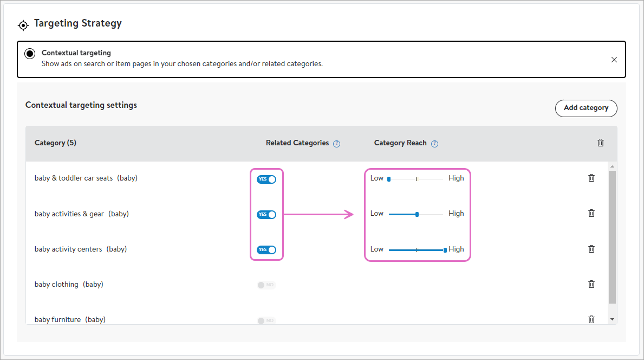Delete the baby activities & gear row

point(591,213)
